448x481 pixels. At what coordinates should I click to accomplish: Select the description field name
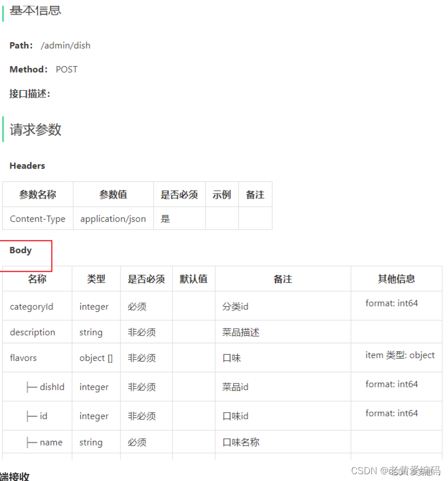pos(32,332)
